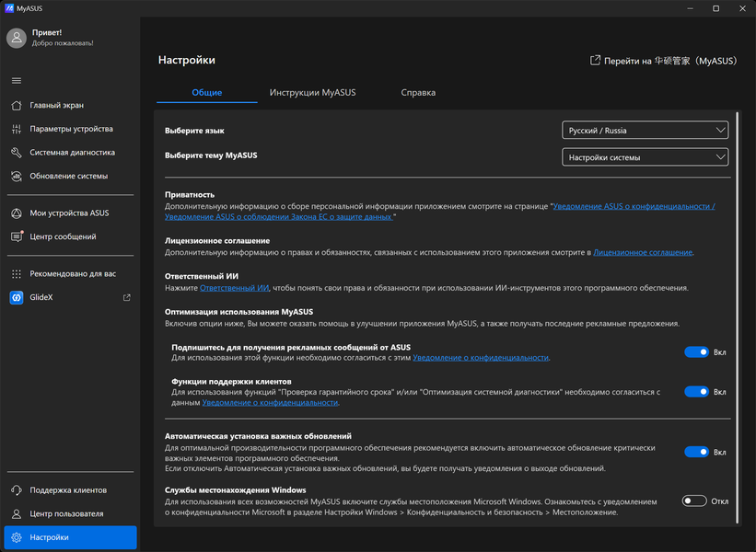Click the hamburger menu icon in sidebar
Viewport: 756px width, 552px height.
click(x=16, y=81)
